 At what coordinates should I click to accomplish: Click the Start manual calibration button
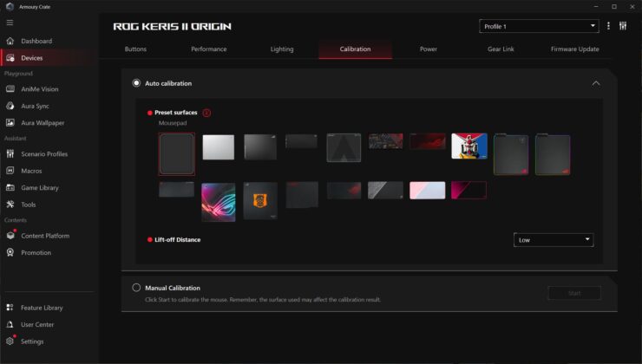coord(574,293)
